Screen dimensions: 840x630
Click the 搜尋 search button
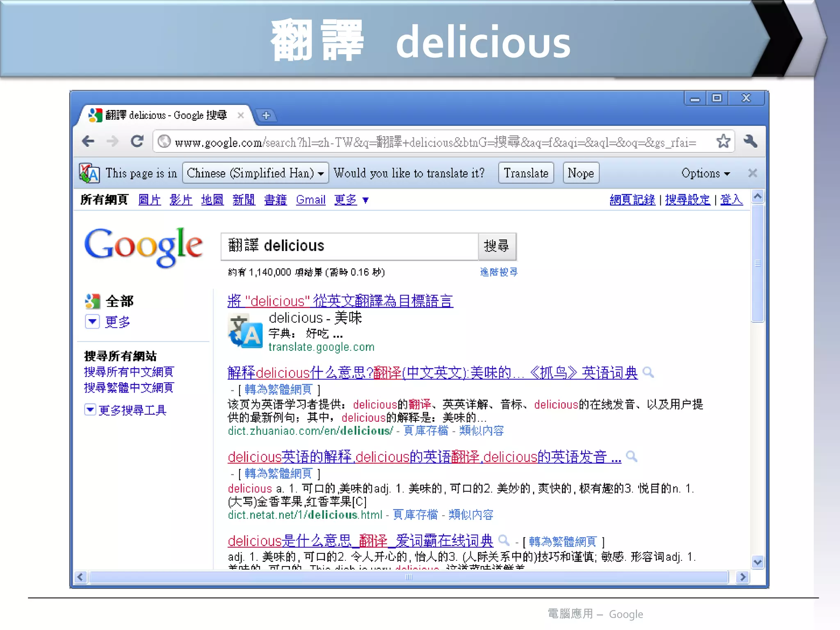(x=497, y=246)
